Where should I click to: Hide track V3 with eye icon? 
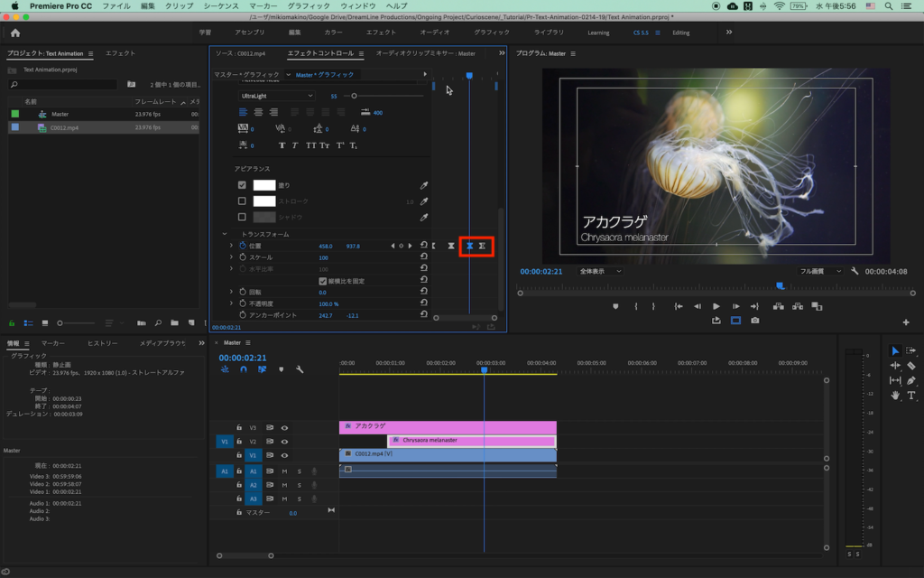point(284,428)
